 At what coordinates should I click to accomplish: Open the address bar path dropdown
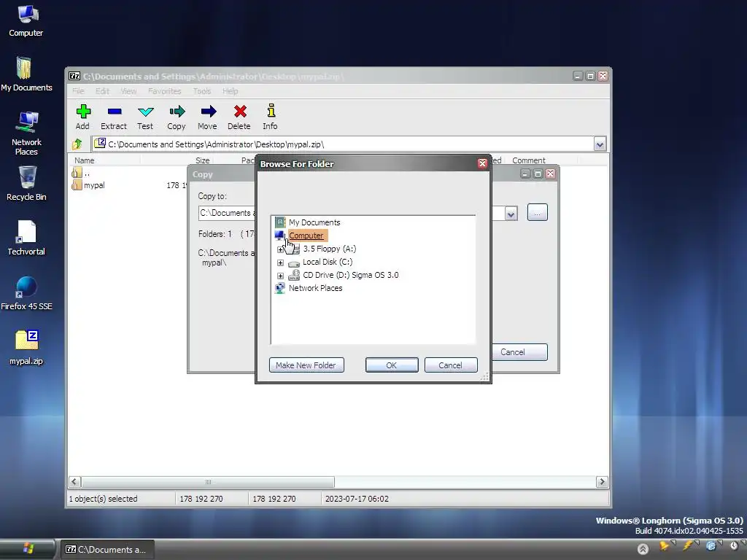point(600,144)
